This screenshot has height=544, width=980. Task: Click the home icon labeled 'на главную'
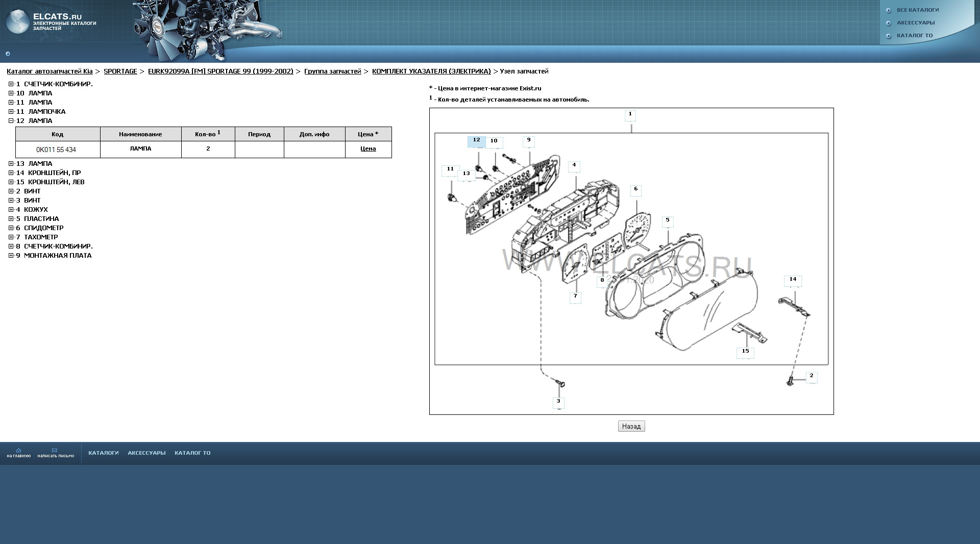point(18,451)
